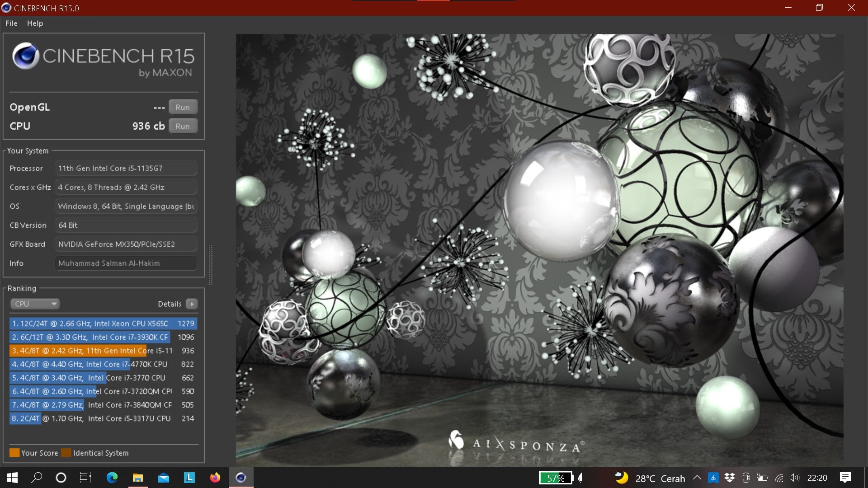The height and width of the screenshot is (488, 868).
Task: Select ranking row Intel Core i5-3317U
Action: pos(103,418)
